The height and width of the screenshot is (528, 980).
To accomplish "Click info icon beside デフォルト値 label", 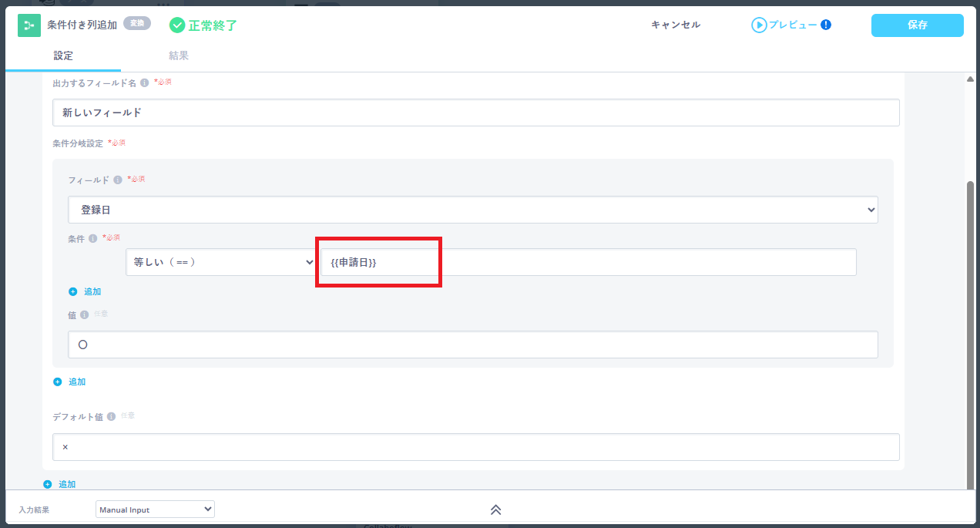I will (x=112, y=416).
